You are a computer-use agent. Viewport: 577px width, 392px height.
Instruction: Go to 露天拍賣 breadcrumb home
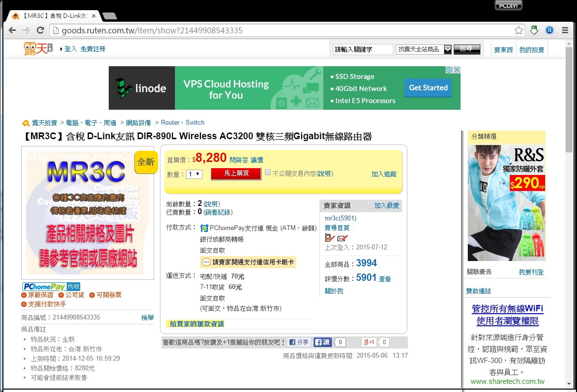(x=44, y=123)
